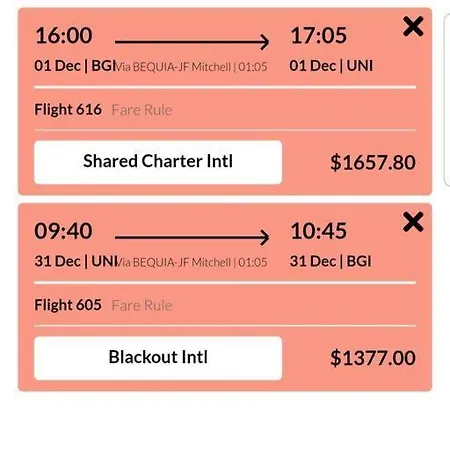Click the 31 Dec | BGI arrival info

pos(330,261)
